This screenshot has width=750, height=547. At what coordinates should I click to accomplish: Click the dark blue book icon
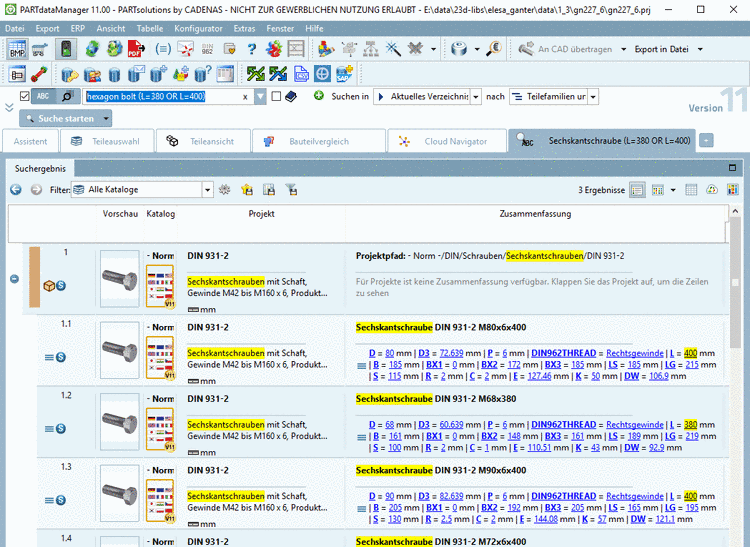coord(291,97)
